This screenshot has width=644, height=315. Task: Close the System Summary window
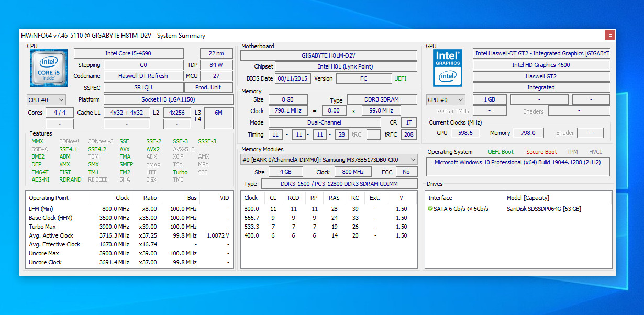[x=610, y=35]
